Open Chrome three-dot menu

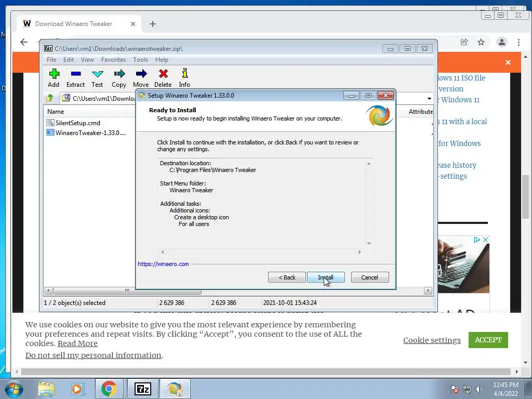pyautogui.click(x=518, y=42)
